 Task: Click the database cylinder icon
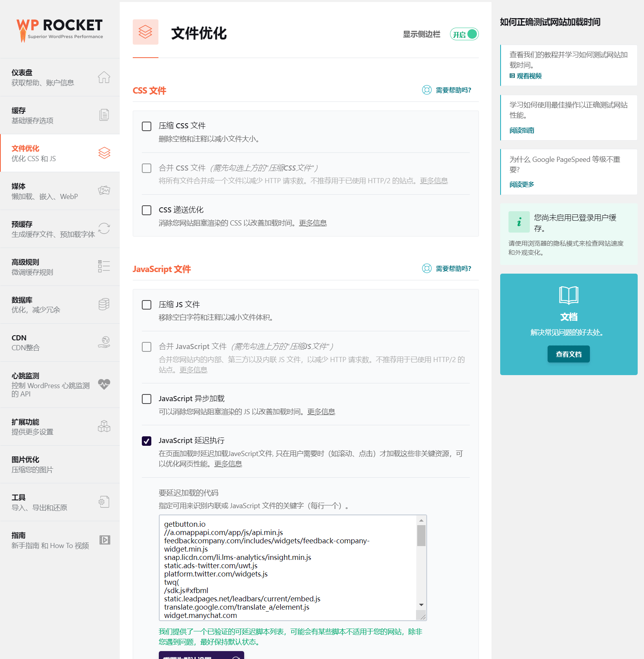click(104, 304)
